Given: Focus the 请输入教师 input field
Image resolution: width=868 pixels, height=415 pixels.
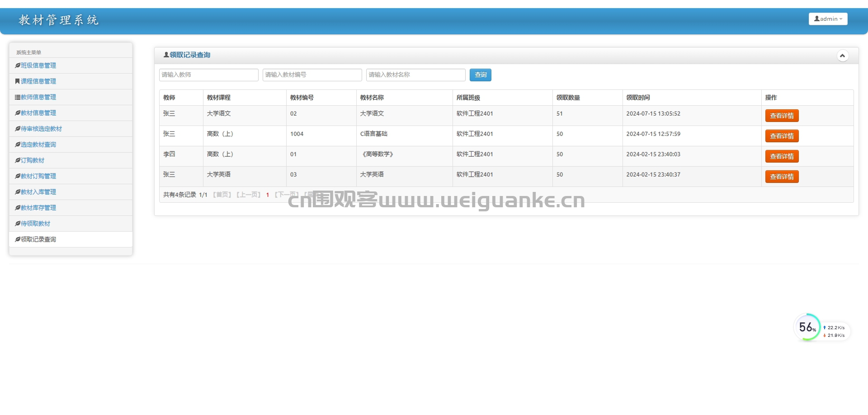Looking at the screenshot, I should click(x=209, y=75).
